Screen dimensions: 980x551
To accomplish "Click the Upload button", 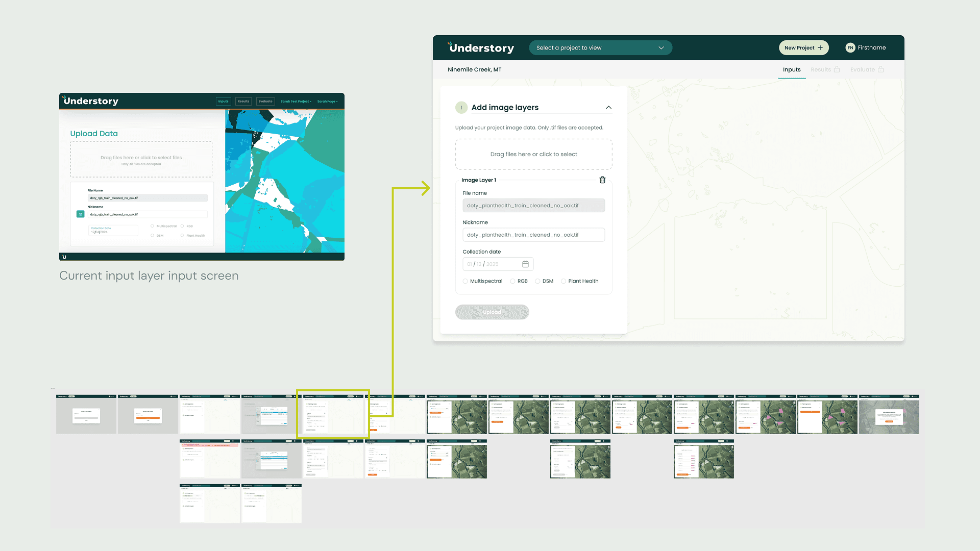I will point(492,312).
